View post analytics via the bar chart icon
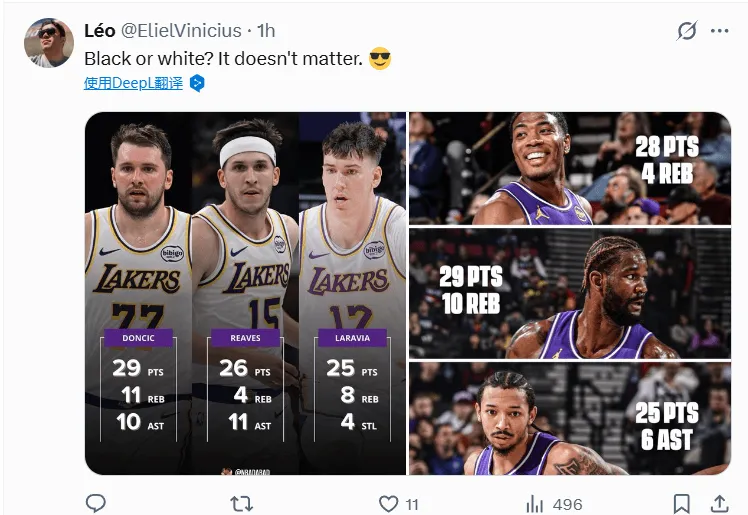This screenshot has height=515, width=748. (535, 503)
